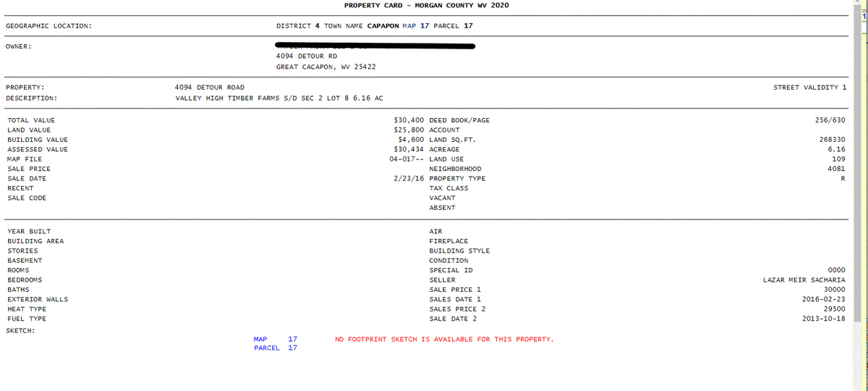Click sales date 1 value 2016-02-23

[x=824, y=299]
